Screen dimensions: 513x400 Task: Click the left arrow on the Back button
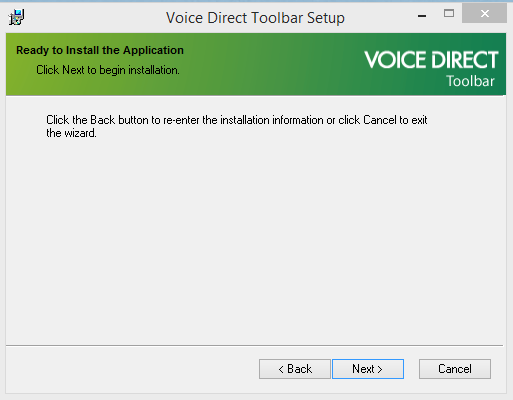click(281, 369)
